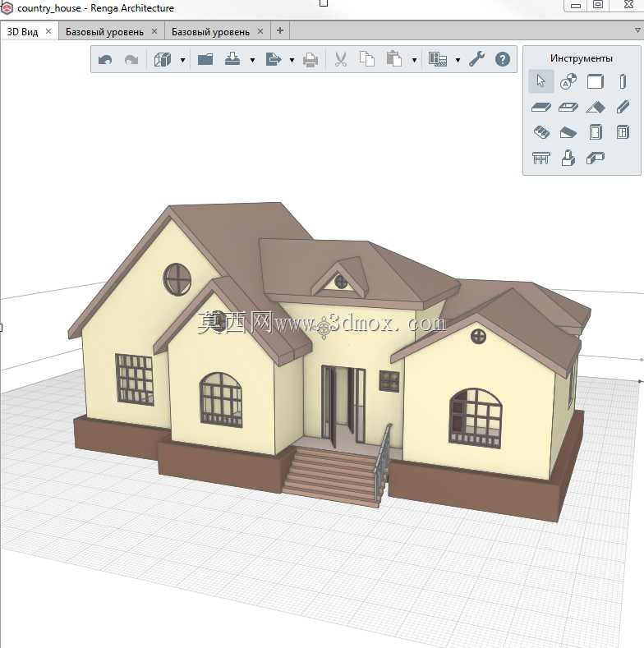Viewport: 644px width, 648px height.
Task: Select the Roof tool
Action: (596, 108)
